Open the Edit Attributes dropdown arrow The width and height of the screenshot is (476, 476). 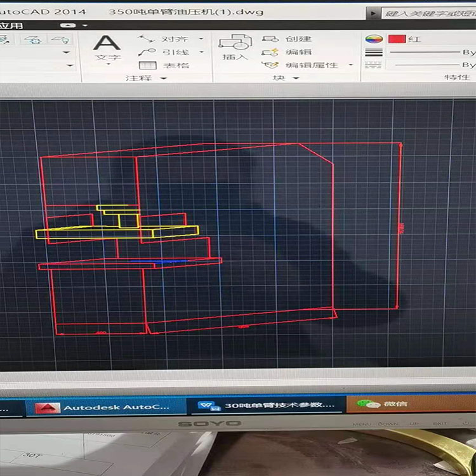(351, 65)
